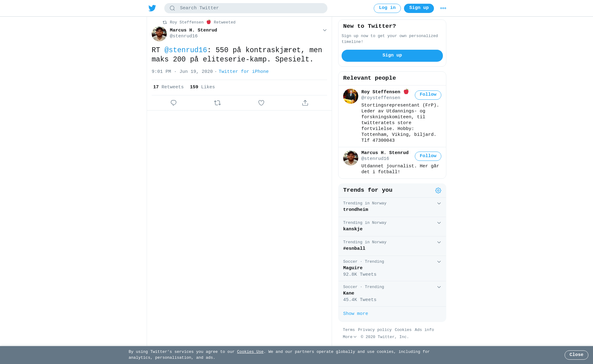
Task: Click Show more under trends
Action: [x=355, y=314]
